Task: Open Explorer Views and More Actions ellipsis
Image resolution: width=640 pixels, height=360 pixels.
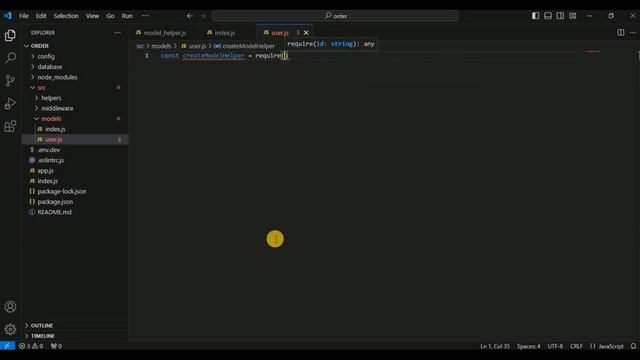Action: click(118, 33)
